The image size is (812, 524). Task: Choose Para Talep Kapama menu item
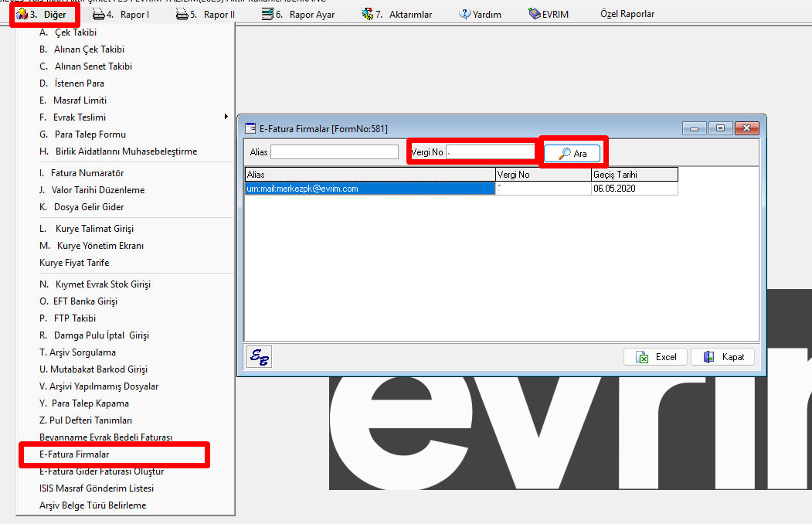pos(125,404)
